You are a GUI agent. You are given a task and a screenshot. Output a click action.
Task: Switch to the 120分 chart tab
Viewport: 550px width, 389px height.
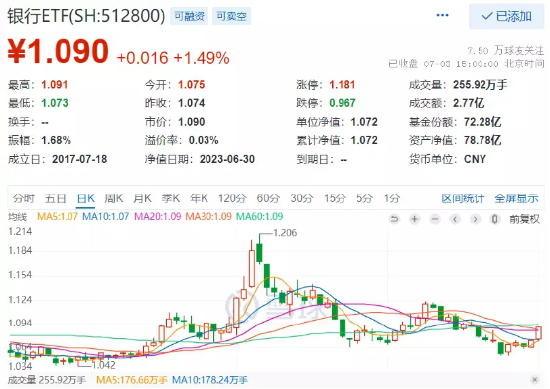[232, 199]
